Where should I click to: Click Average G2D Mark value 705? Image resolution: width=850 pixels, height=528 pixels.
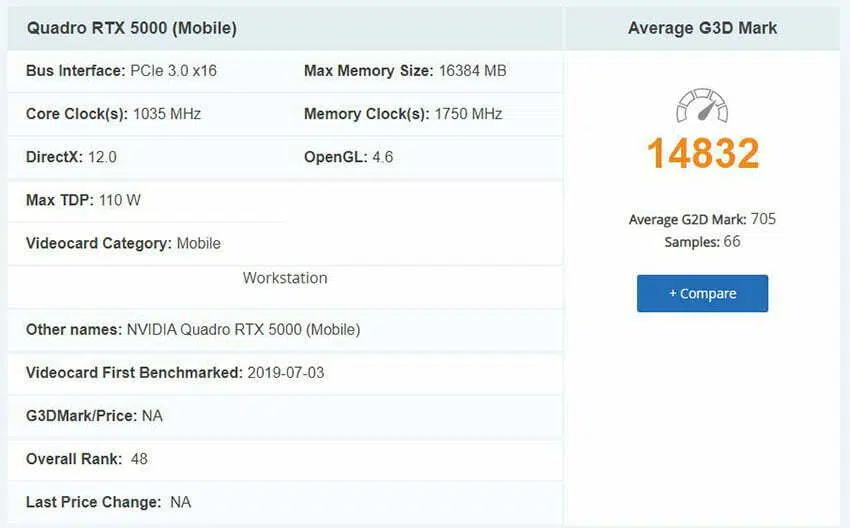click(764, 219)
